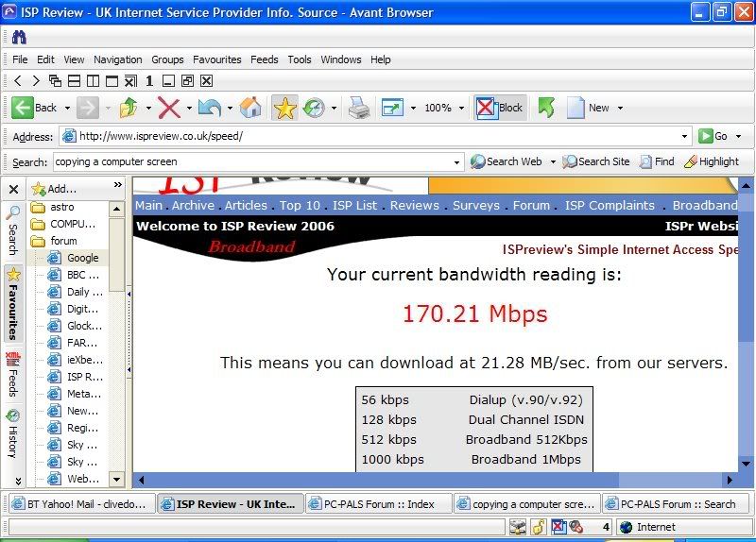Viewport: 756px width, 542px height.
Task: Switch to the BT Yahoo! Mail tab
Action: pyautogui.click(x=80, y=504)
